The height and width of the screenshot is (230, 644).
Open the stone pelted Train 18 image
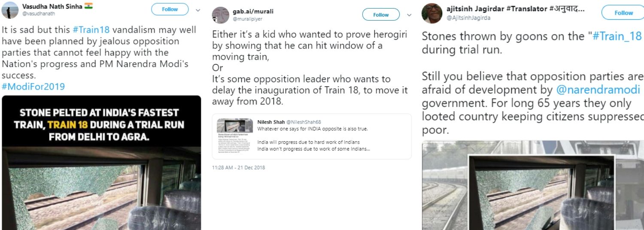101,163
